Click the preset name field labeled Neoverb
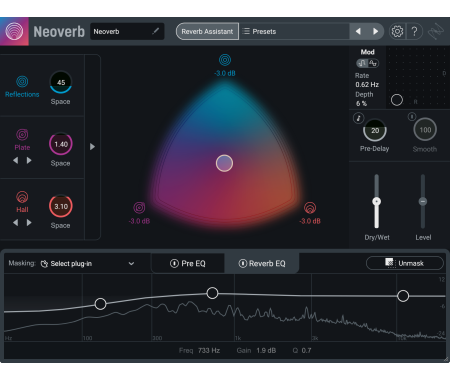 pos(127,31)
